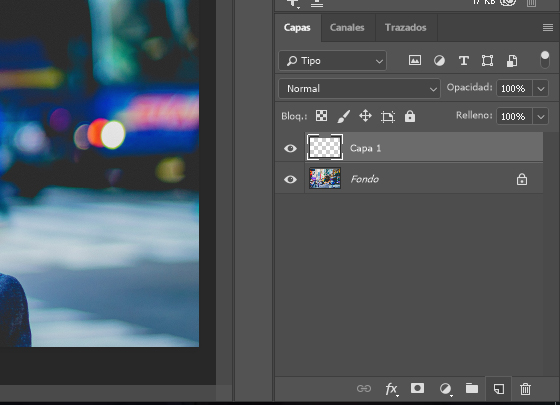Lock transparent pixels icon
The image size is (560, 405).
coord(321,116)
